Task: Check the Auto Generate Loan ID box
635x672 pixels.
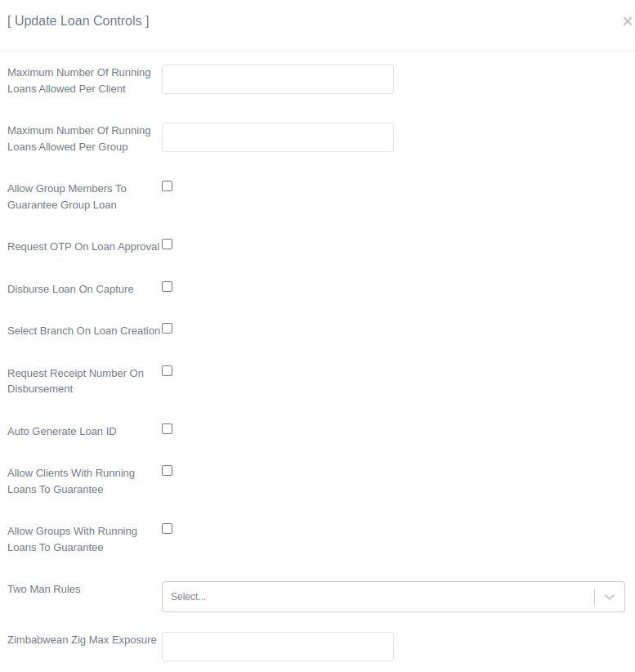Action: [167, 429]
